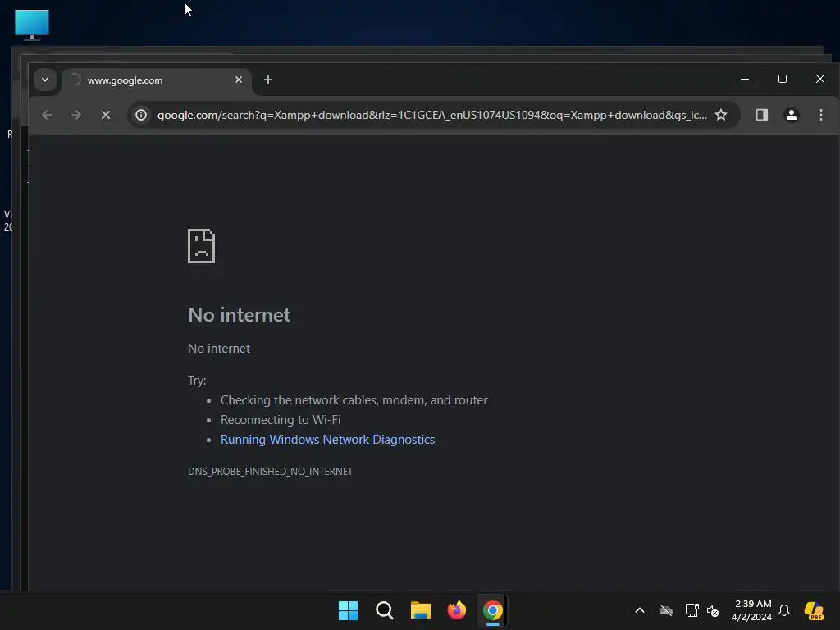Close the Chrome window
840x630 pixels.
pos(819,80)
